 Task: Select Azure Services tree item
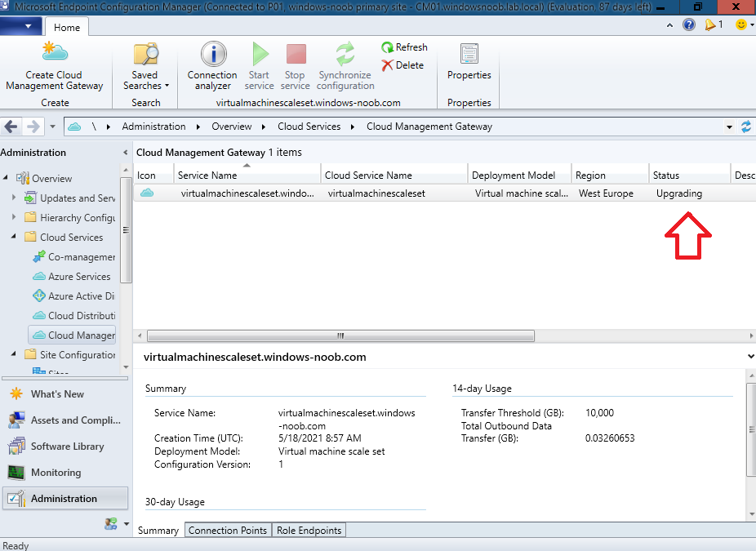[x=71, y=276]
